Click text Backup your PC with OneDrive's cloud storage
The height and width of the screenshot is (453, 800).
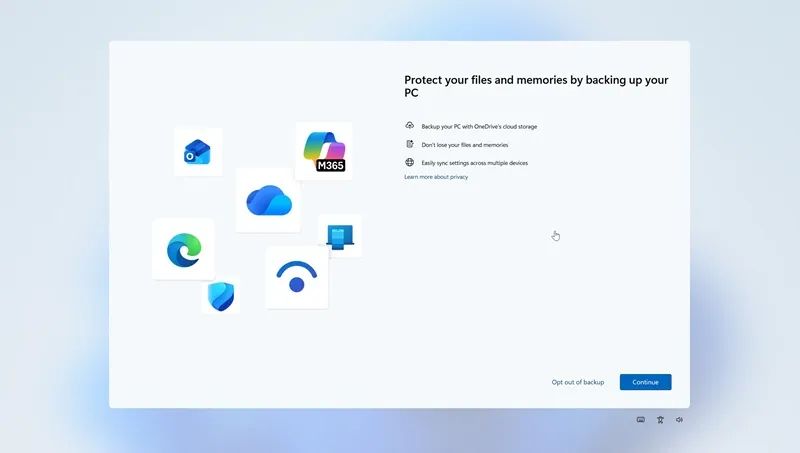[479, 127]
